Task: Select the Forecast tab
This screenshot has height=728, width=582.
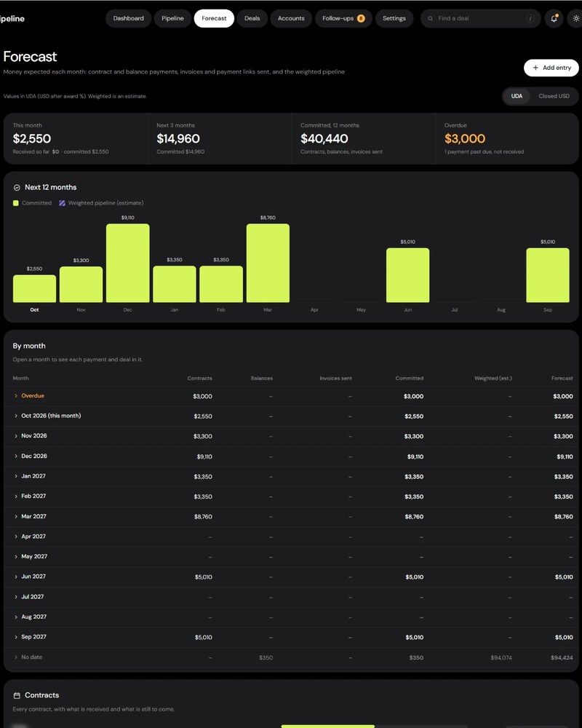Action: click(x=214, y=19)
